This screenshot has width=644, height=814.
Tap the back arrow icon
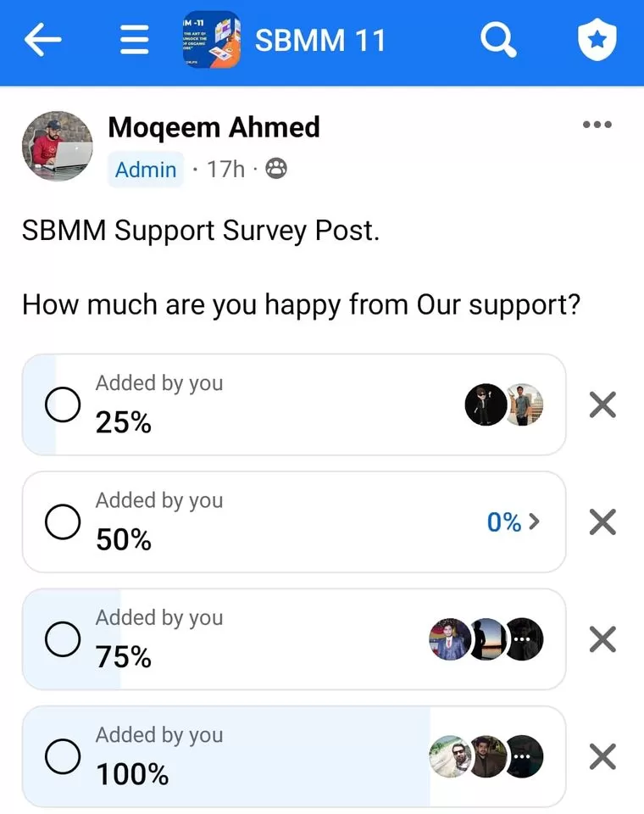44,40
